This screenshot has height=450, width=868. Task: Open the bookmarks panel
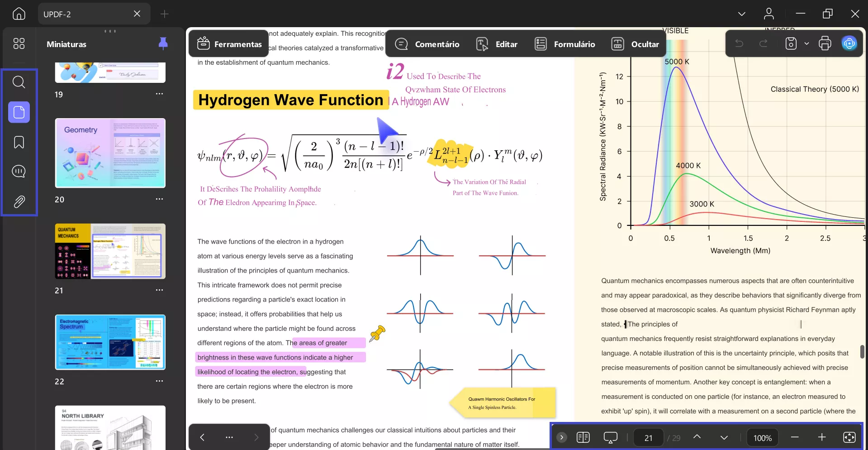pyautogui.click(x=19, y=142)
